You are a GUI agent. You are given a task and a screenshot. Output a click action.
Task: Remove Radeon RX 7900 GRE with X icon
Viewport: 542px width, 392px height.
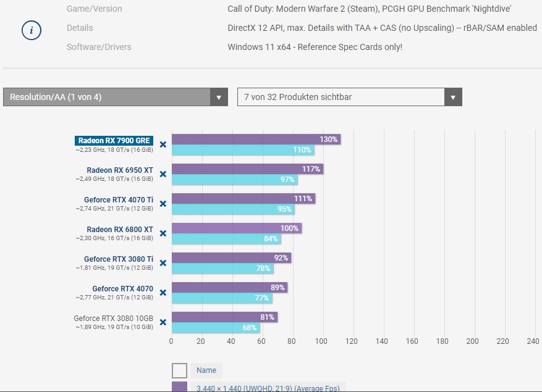[163, 144]
